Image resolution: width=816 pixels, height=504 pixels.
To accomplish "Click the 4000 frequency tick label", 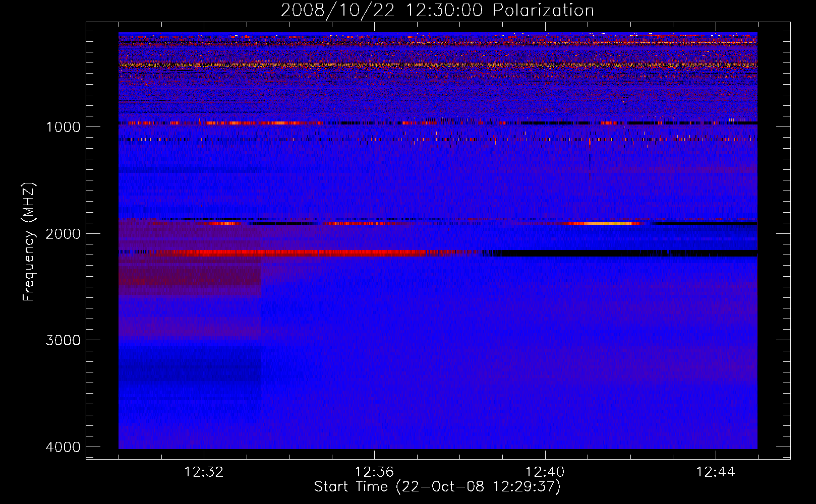I will [x=63, y=447].
